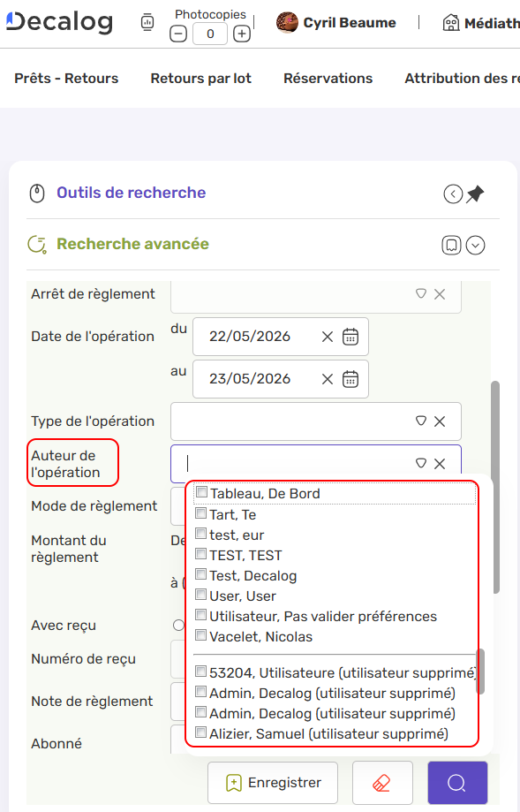Open the Attribution des réservations tab
This screenshot has width=520, height=812.
[x=462, y=79]
